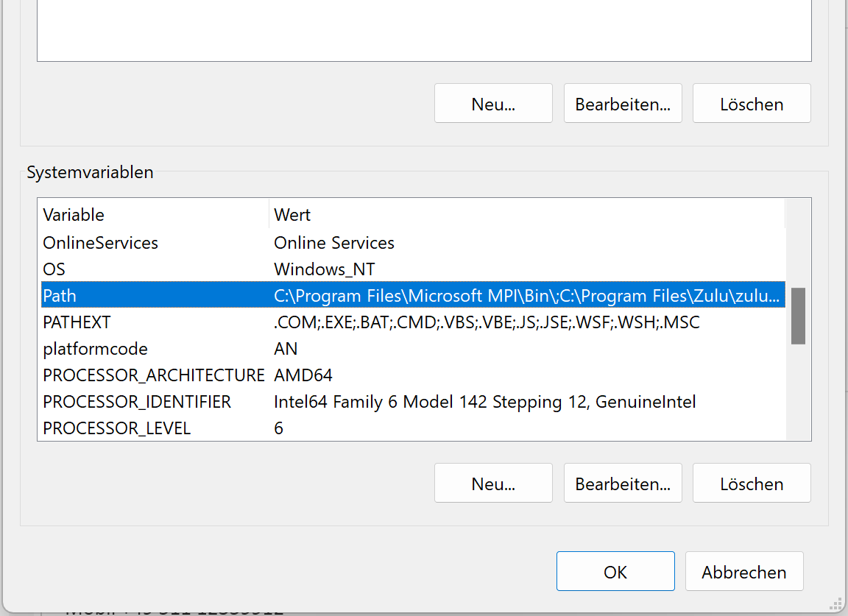Pick the PROCESSOR_ARCHITECTURE row
The width and height of the screenshot is (848, 616).
[153, 375]
